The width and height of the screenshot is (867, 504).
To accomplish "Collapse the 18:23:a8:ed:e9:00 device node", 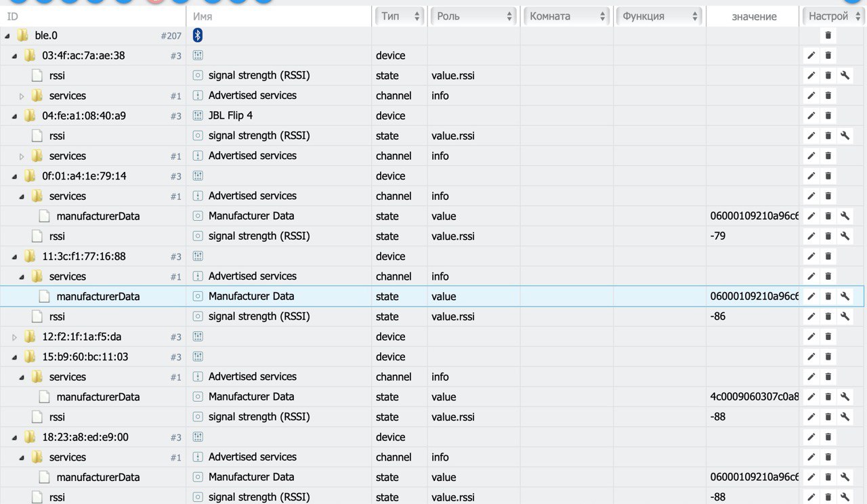I will (14, 437).
